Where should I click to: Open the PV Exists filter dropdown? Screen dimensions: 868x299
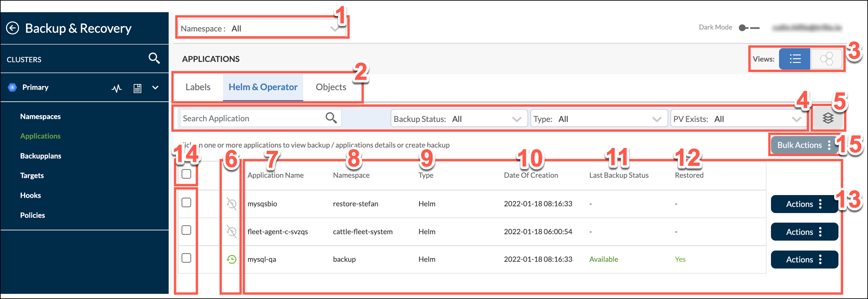(738, 119)
